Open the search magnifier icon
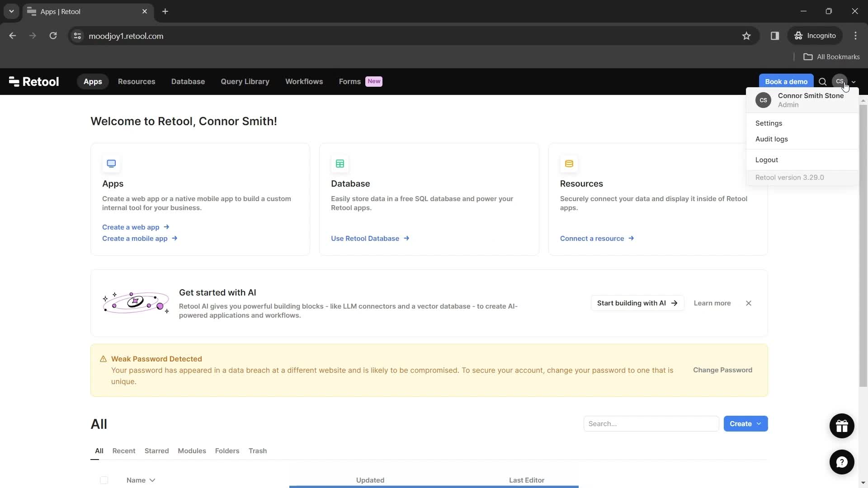868x488 pixels. [x=823, y=81]
